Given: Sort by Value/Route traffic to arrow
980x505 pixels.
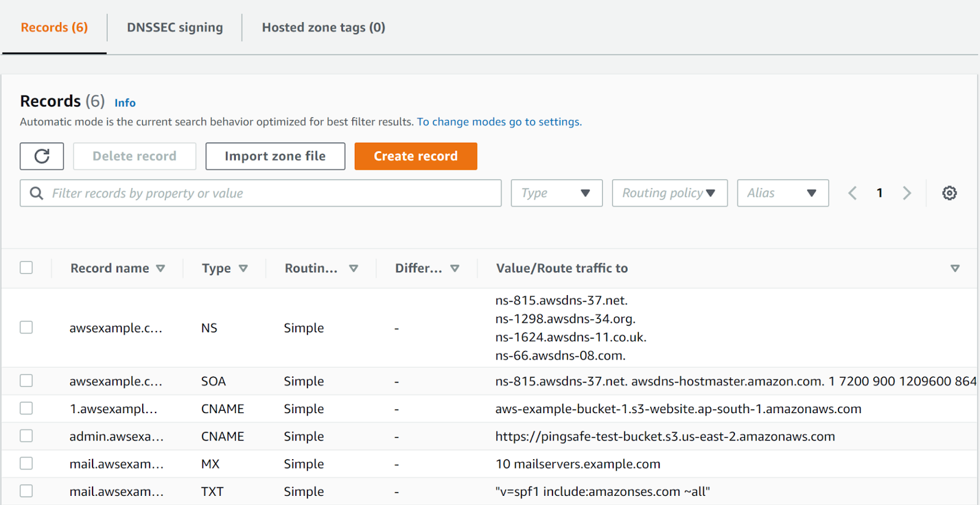Looking at the screenshot, I should (x=954, y=269).
